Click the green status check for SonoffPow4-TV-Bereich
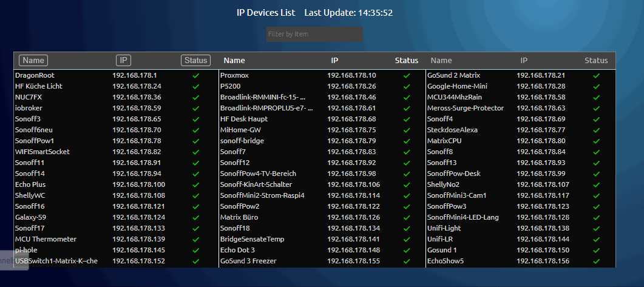Screen dimensions: 644x287 click(x=407, y=174)
